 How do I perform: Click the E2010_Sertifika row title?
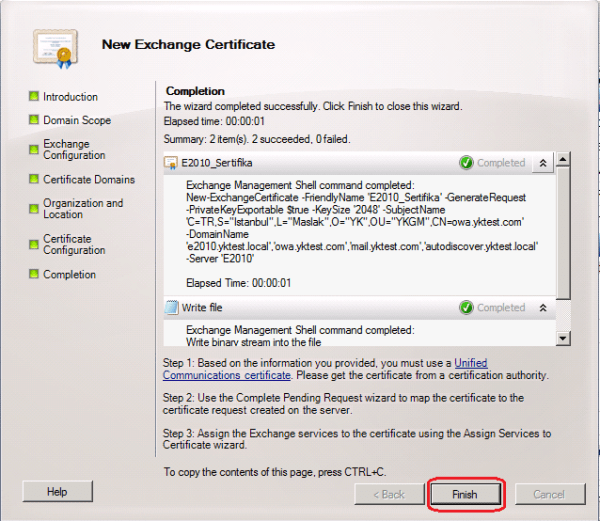(x=217, y=163)
